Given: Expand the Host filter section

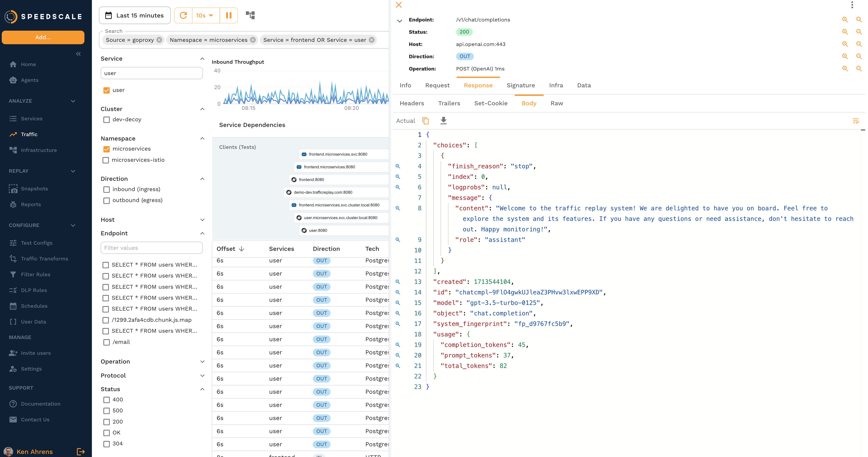Looking at the screenshot, I should click(x=202, y=220).
